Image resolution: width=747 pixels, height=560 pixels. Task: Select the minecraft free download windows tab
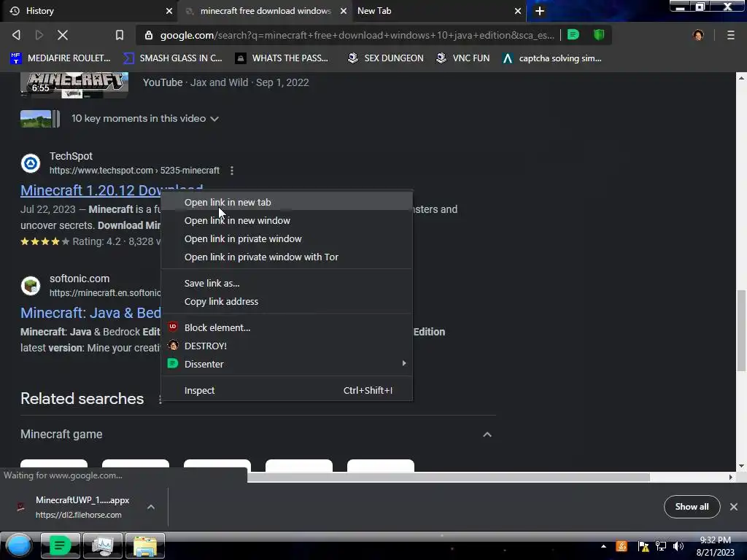click(265, 11)
